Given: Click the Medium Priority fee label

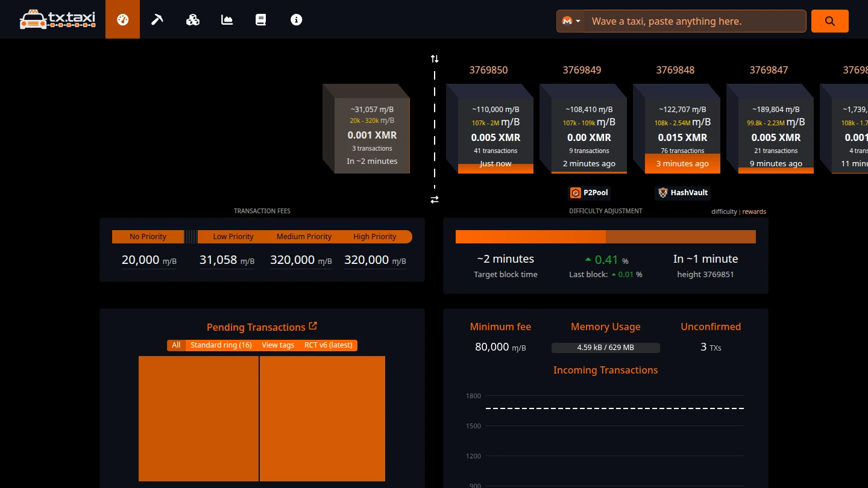Looking at the screenshot, I should (304, 237).
